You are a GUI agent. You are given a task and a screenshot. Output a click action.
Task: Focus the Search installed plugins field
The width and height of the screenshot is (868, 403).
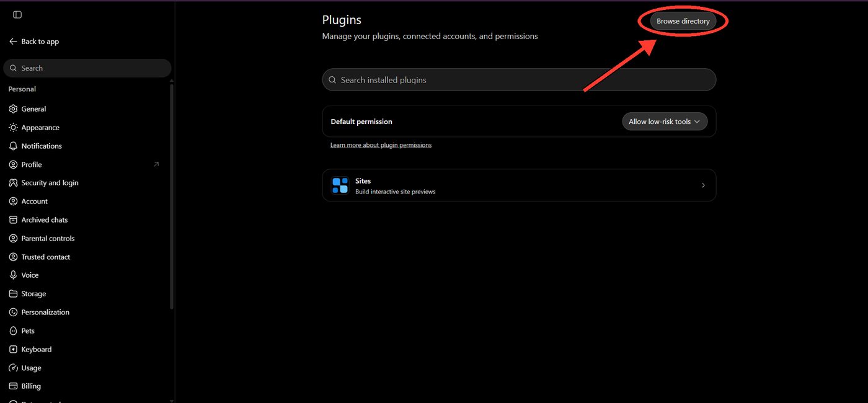pyautogui.click(x=519, y=80)
